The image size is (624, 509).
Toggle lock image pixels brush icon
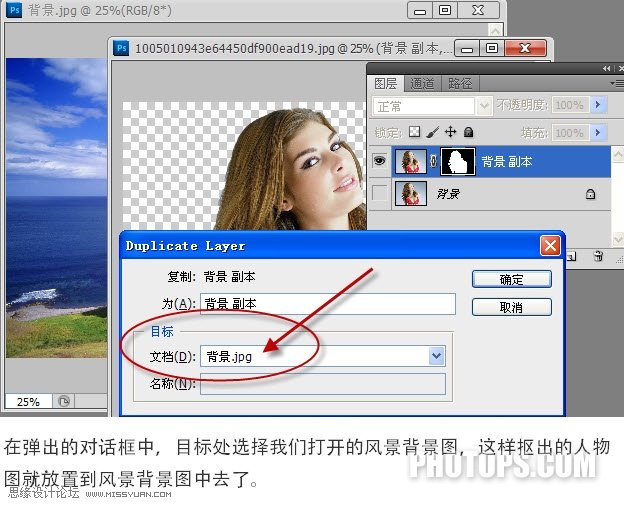433,132
